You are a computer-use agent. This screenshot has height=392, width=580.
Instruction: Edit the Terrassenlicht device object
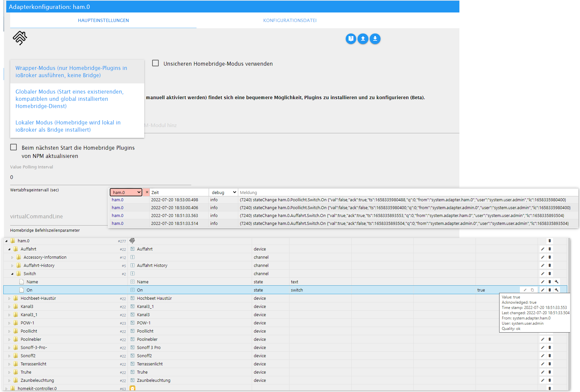coord(543,364)
